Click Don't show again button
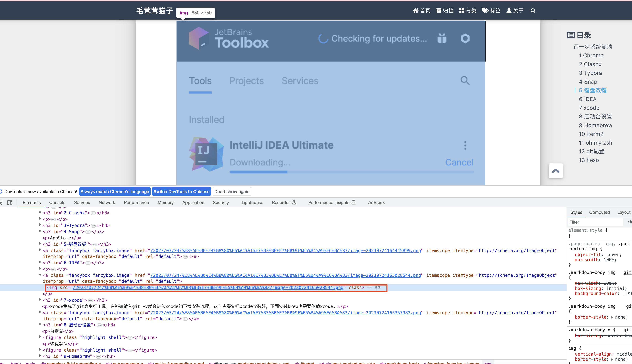The width and height of the screenshot is (632, 364). [232, 191]
